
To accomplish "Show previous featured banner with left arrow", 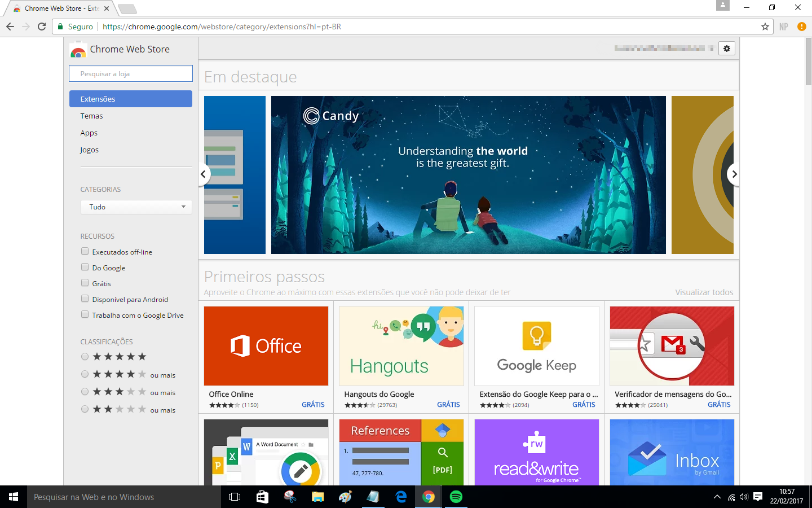I will [204, 174].
